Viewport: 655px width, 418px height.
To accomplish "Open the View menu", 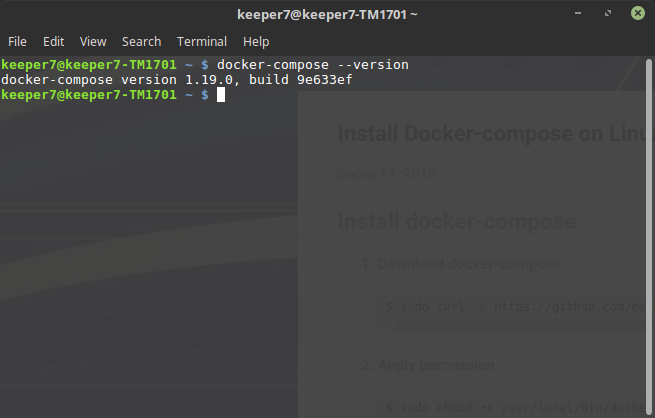I will [93, 42].
